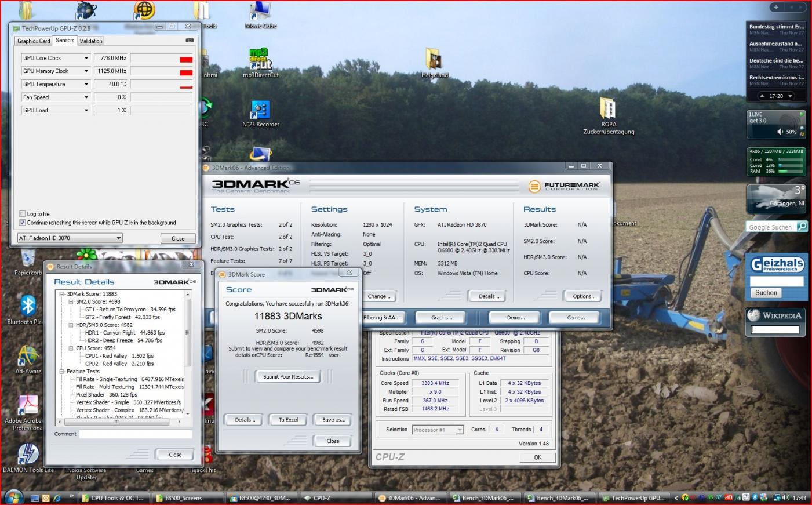Select the Sensors tab in GPU-Z
Image resolution: width=812 pixels, height=505 pixels.
tap(65, 40)
